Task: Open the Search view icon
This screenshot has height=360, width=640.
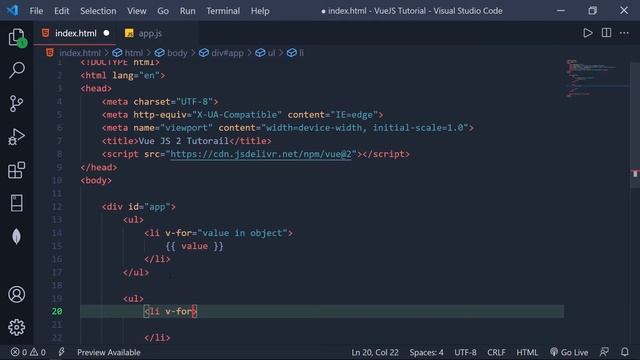Action: coord(17,70)
